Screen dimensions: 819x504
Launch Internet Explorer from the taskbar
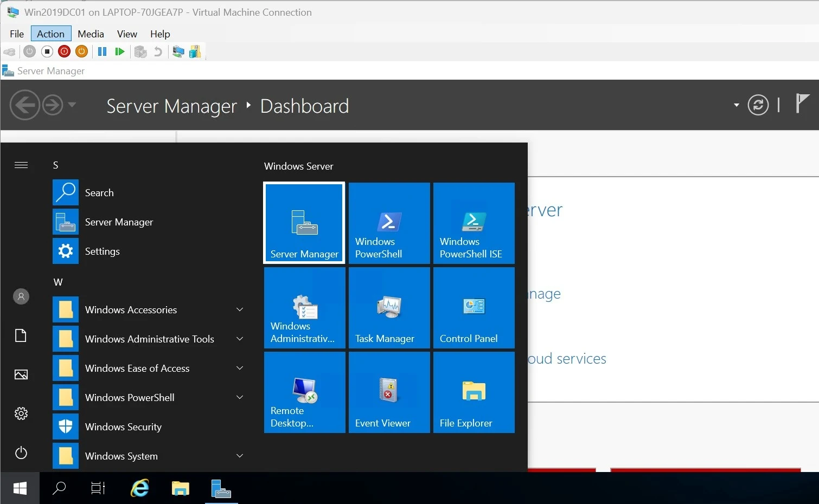[140, 488]
